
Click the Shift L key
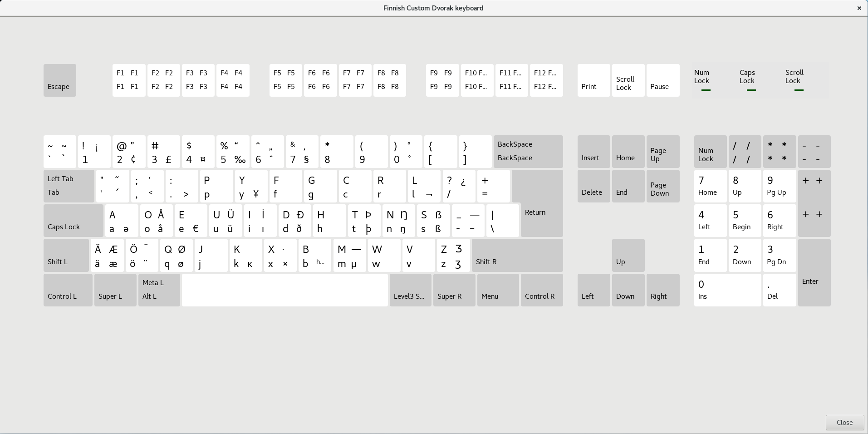coord(66,255)
